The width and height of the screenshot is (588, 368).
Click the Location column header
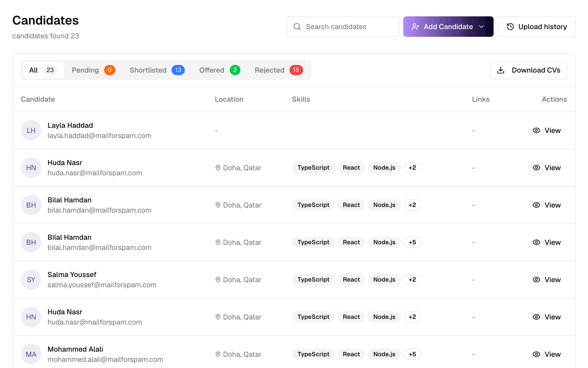(229, 99)
